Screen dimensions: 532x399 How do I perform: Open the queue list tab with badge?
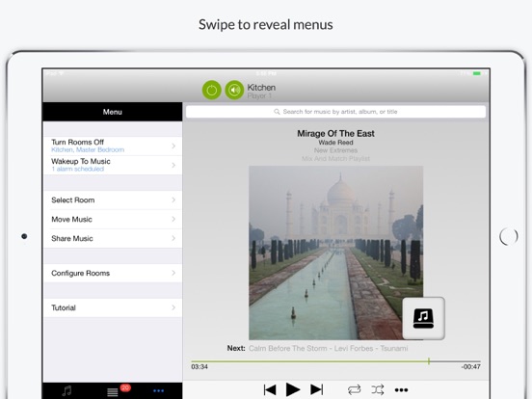[x=113, y=392]
